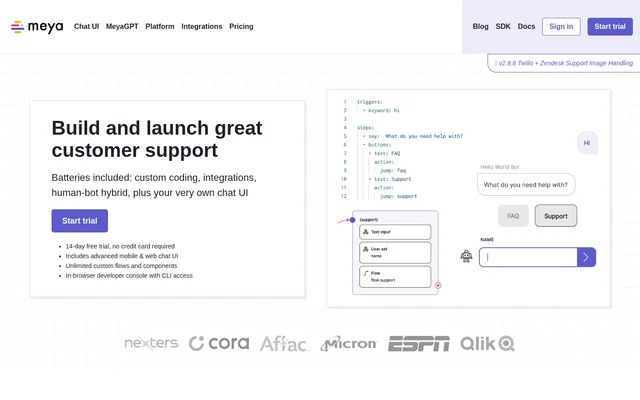Image resolution: width=640 pixels, height=400 pixels.
Task: Open the MeyaGPT menu item
Action: (122, 27)
